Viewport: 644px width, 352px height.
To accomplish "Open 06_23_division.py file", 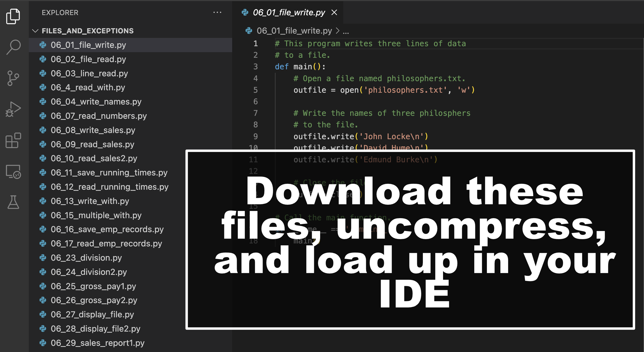I will tap(86, 258).
